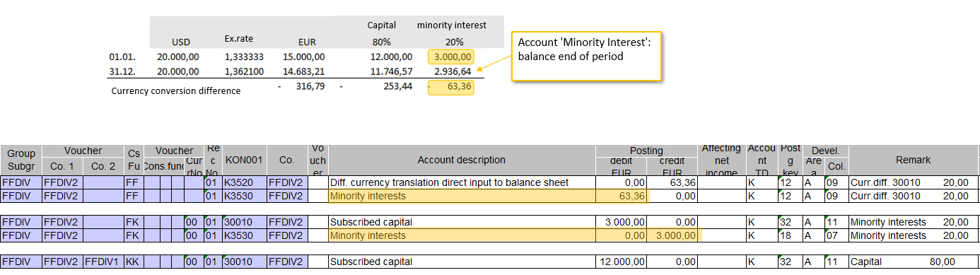980x275 pixels.
Task: Select the 12.000,00 debit Subscribed capital cell
Action: 622,262
